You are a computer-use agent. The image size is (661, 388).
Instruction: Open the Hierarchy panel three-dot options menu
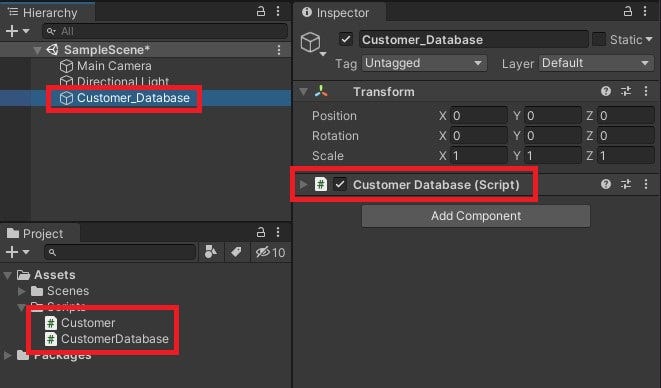[x=278, y=11]
